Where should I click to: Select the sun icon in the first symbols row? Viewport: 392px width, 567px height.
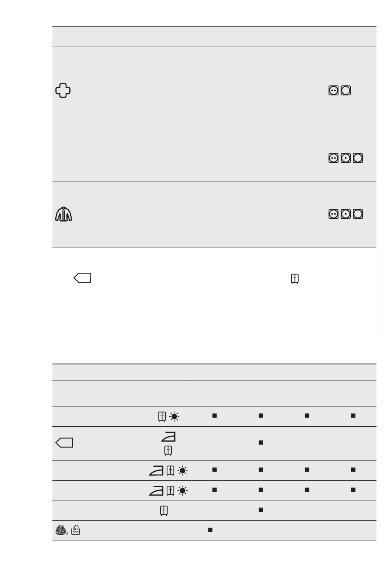pos(175,416)
